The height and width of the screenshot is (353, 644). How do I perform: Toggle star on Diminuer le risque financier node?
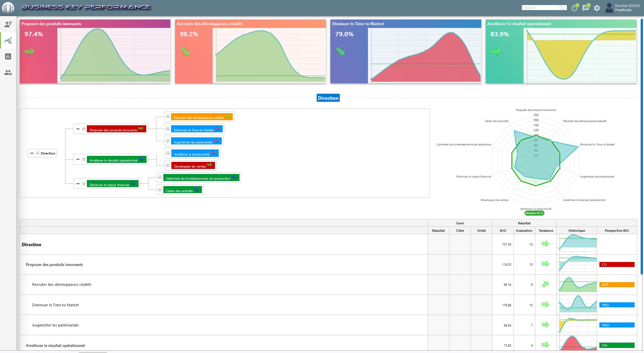84,184
